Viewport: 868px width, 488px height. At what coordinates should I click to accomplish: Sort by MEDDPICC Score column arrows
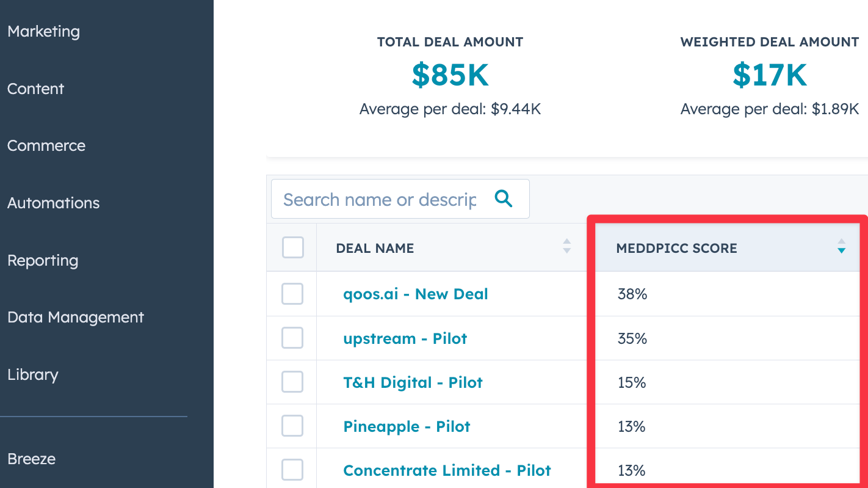tap(841, 246)
